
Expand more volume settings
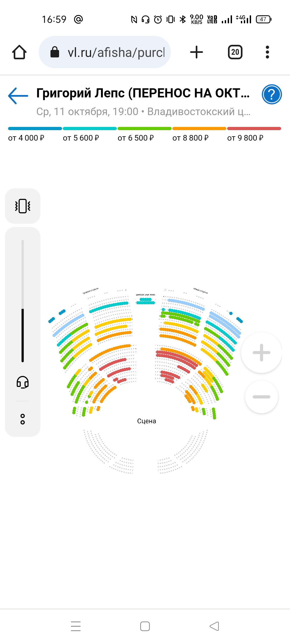tap(23, 419)
